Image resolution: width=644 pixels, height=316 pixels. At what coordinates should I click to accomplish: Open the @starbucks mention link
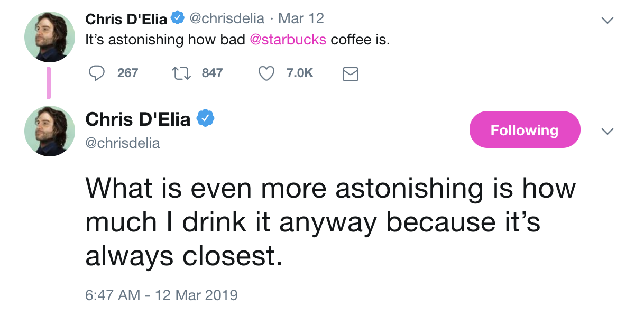289,39
